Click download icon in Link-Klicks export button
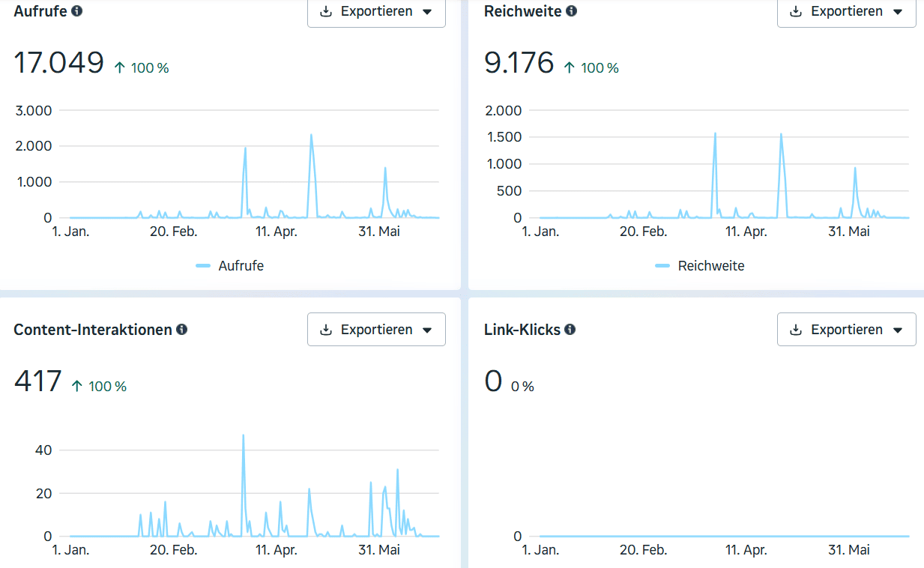The width and height of the screenshot is (924, 568). pos(796,330)
